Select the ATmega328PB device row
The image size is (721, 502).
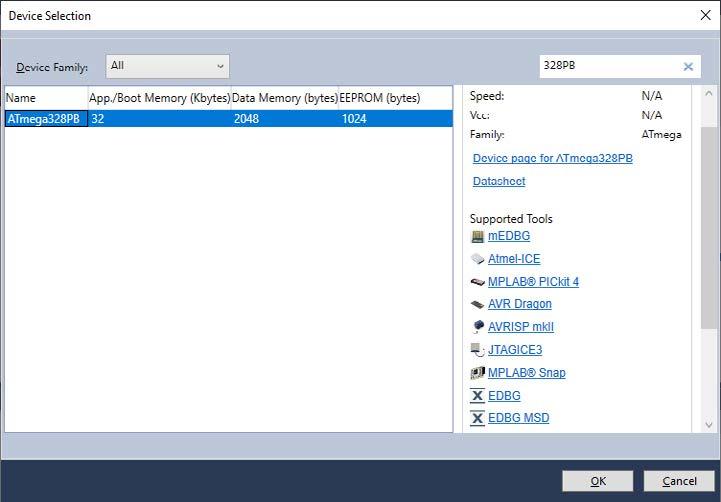pyautogui.click(x=229, y=119)
